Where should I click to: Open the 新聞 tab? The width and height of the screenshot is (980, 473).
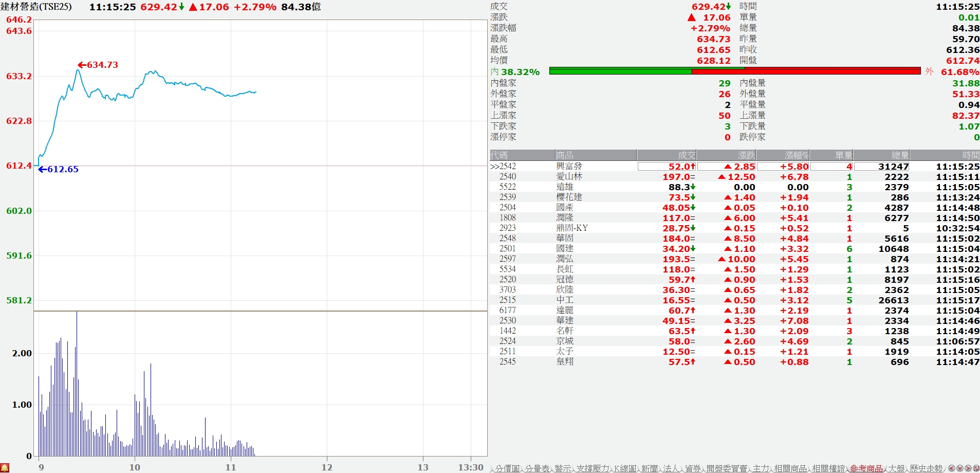tap(650, 468)
